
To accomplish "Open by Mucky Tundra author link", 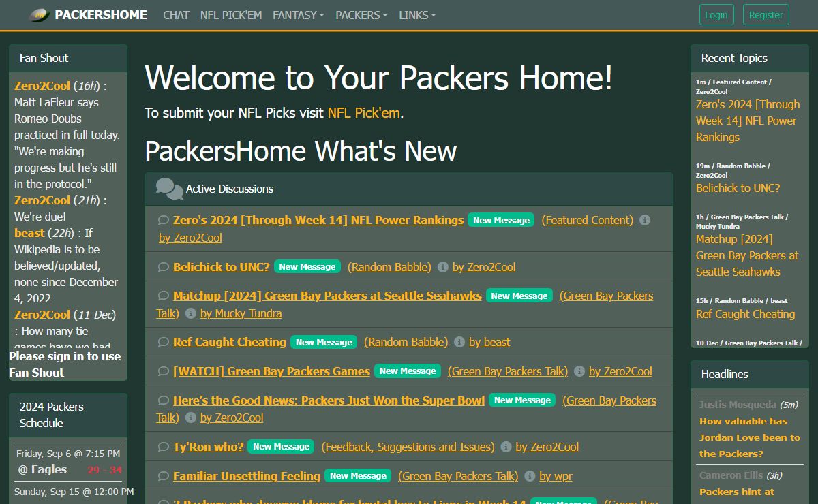I will pyautogui.click(x=241, y=313).
